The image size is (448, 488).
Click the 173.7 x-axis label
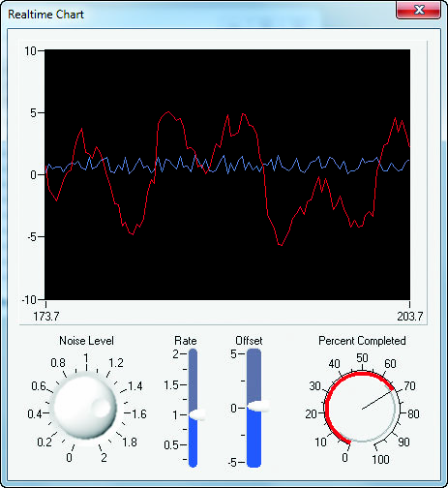pos(46,316)
